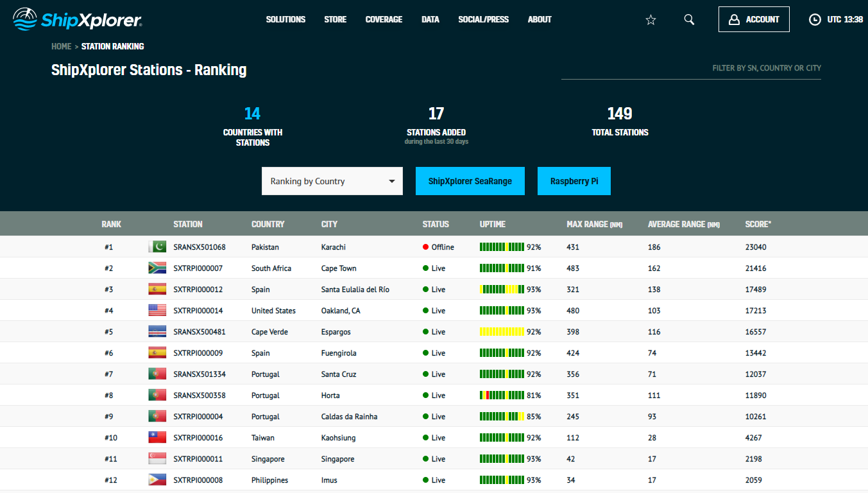Click the Portugal flag beside SRANSX501334
The image size is (868, 493).
[157, 374]
